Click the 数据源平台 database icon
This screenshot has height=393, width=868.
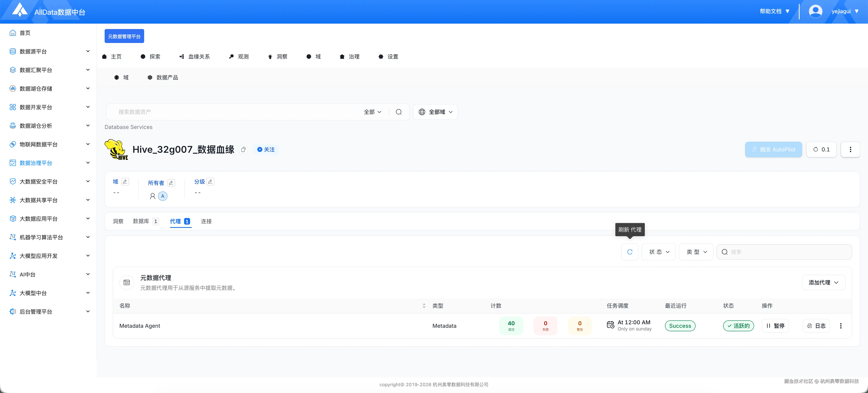coord(13,51)
